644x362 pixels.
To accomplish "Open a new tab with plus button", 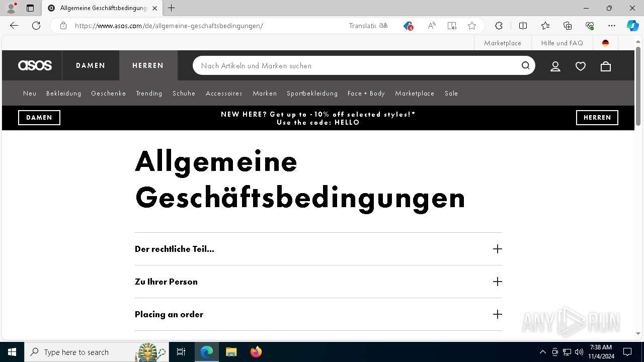I will point(172,8).
